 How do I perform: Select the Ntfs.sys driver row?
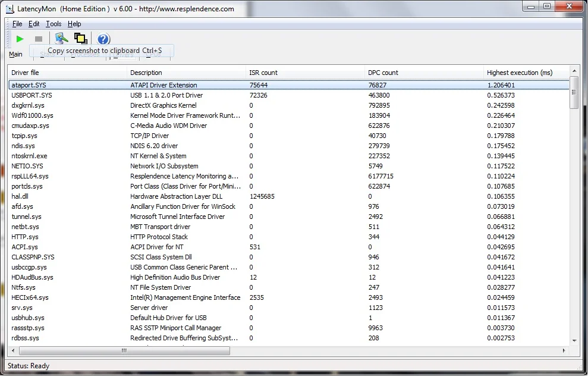(x=289, y=288)
